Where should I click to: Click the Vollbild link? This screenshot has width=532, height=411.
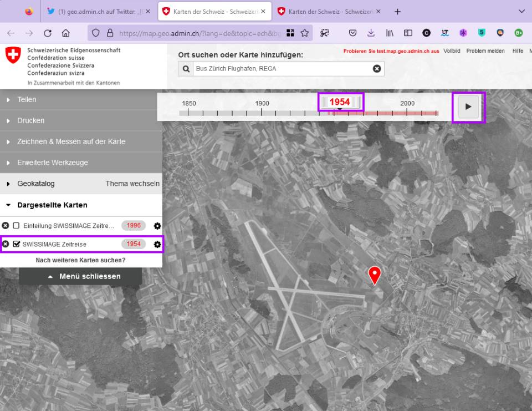[452, 50]
